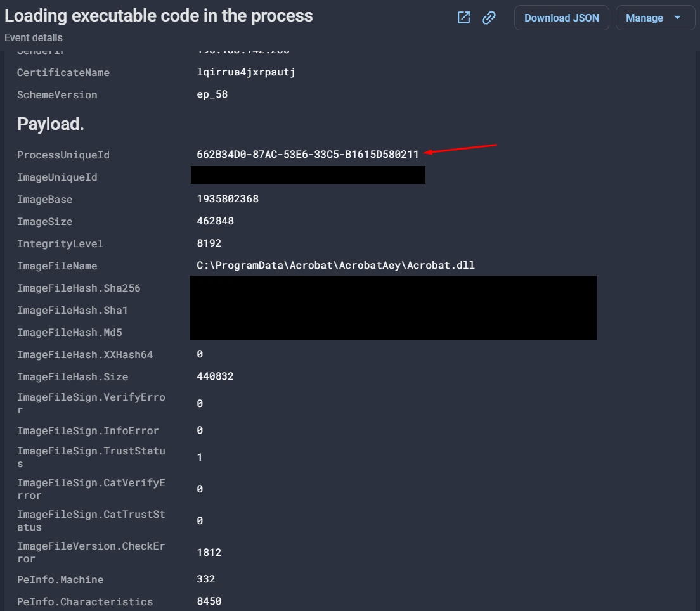
Task: Click the ImageFileSign.VerifyError field label
Action: click(x=91, y=404)
